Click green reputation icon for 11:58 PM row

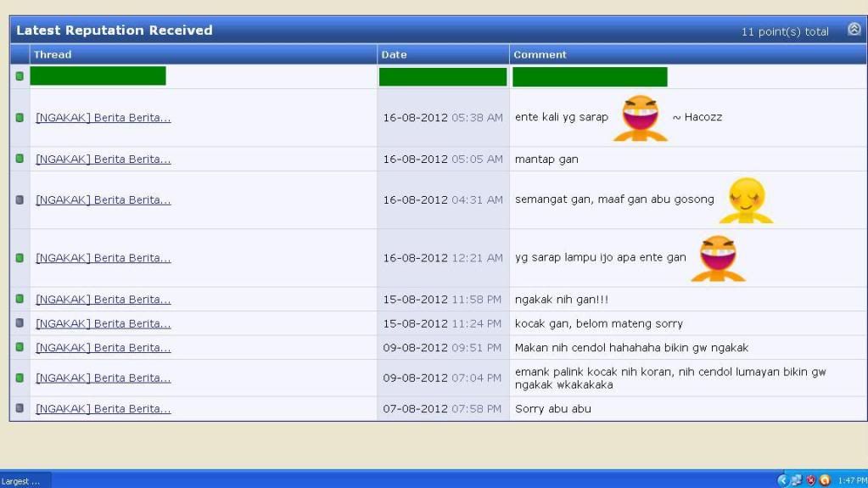(x=20, y=299)
